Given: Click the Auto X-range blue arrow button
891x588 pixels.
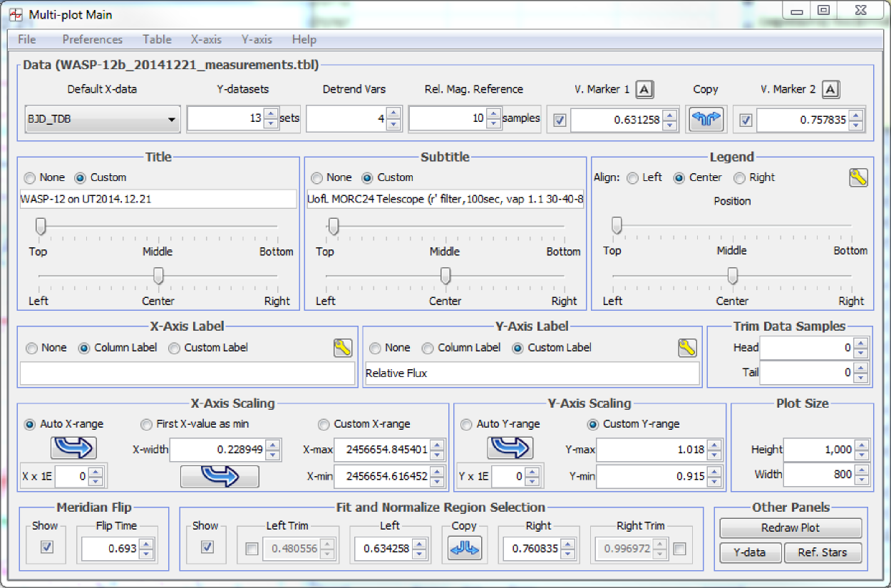Looking at the screenshot, I should pyautogui.click(x=73, y=448).
